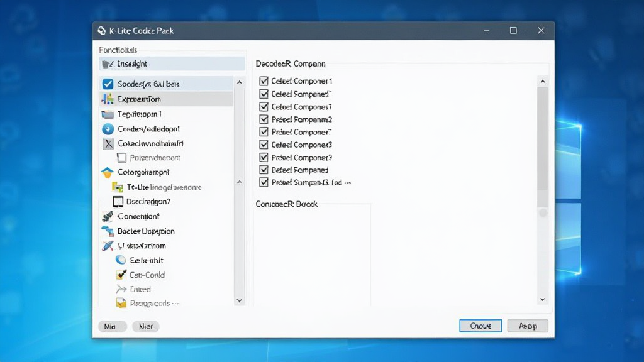This screenshot has height=362, width=644.
Task: Click the icon beside Insasignt
Action: tap(108, 64)
